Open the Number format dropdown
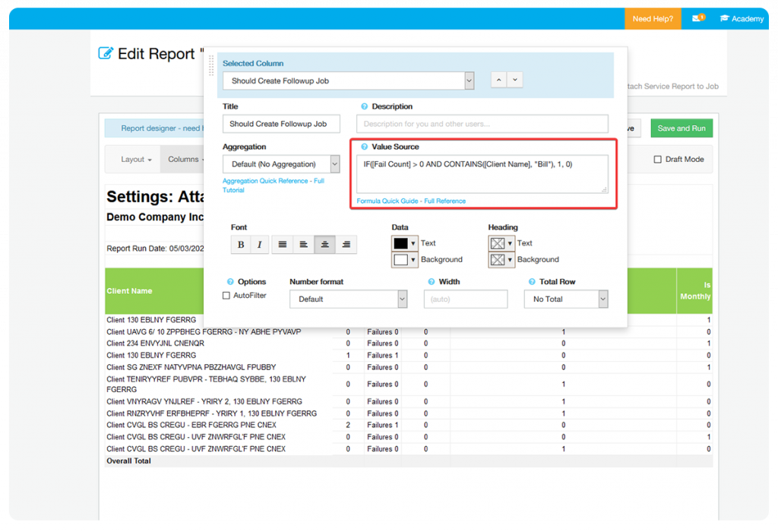This screenshot has width=778, height=532. (348, 299)
